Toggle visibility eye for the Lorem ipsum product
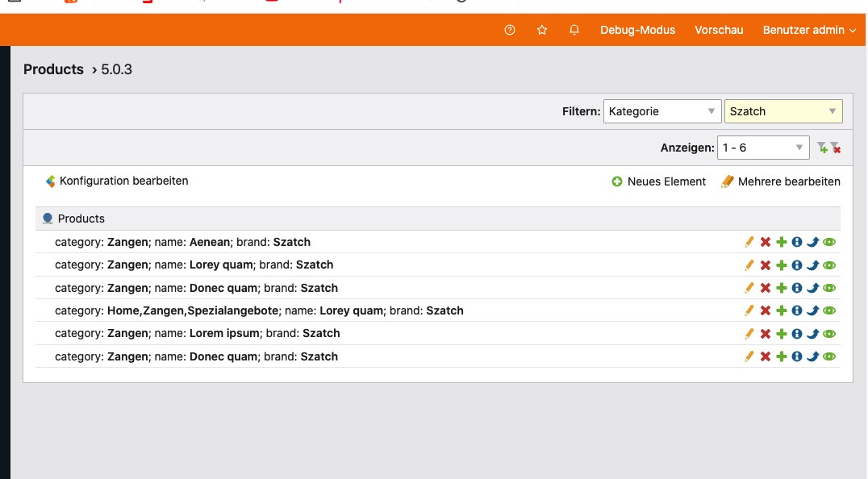This screenshot has height=479, width=868. [x=829, y=334]
